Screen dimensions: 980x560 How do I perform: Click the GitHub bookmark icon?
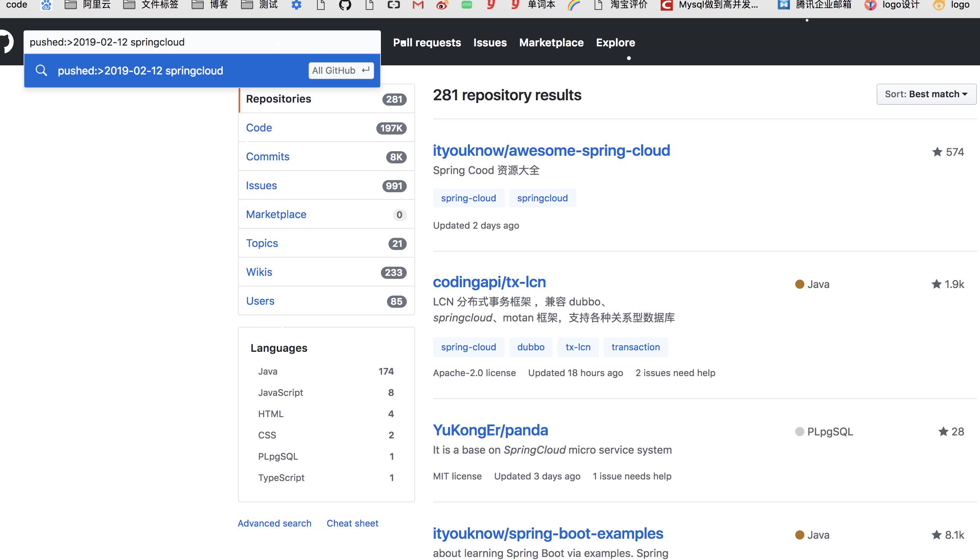[x=345, y=5]
